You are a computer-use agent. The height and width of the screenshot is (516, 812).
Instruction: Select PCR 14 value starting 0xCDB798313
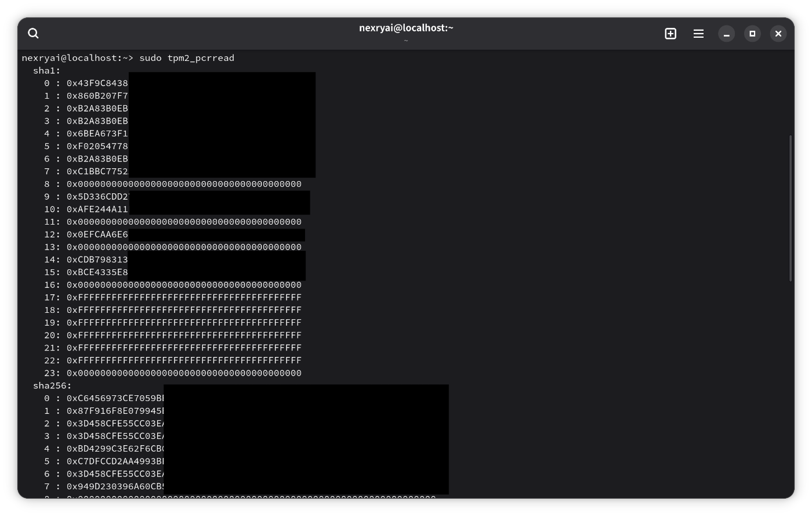point(97,259)
